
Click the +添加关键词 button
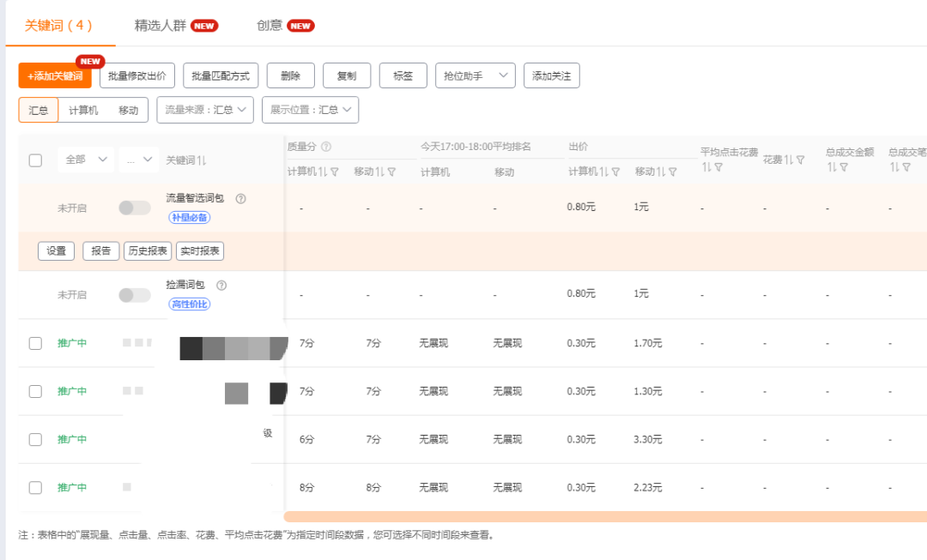(x=52, y=75)
